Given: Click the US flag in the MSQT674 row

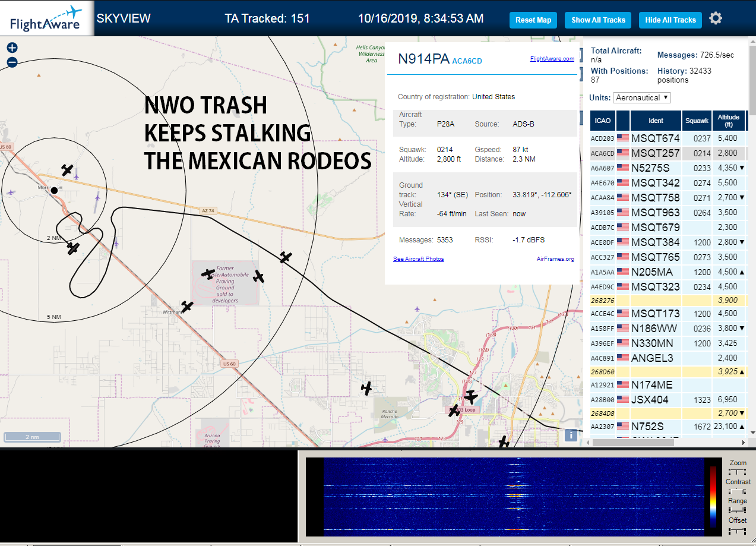Looking at the screenshot, I should [x=623, y=138].
